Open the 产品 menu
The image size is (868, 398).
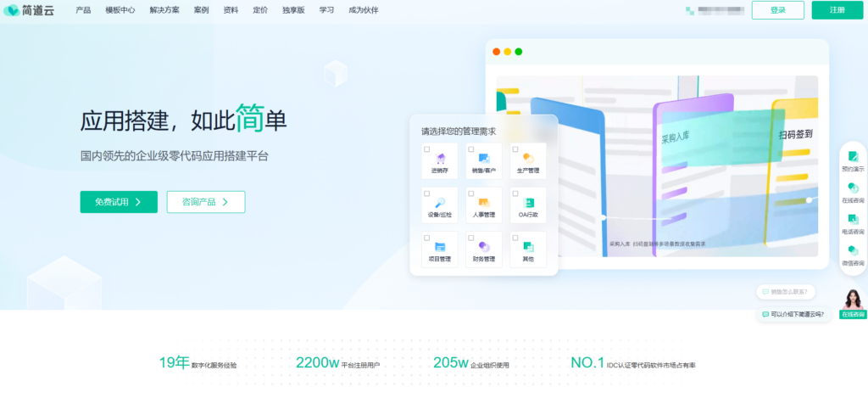click(x=83, y=10)
